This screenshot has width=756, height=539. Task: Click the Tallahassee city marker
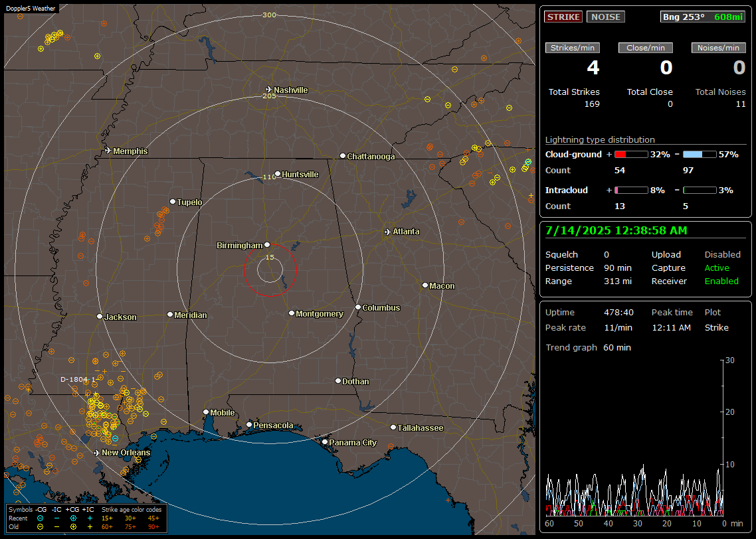393,427
